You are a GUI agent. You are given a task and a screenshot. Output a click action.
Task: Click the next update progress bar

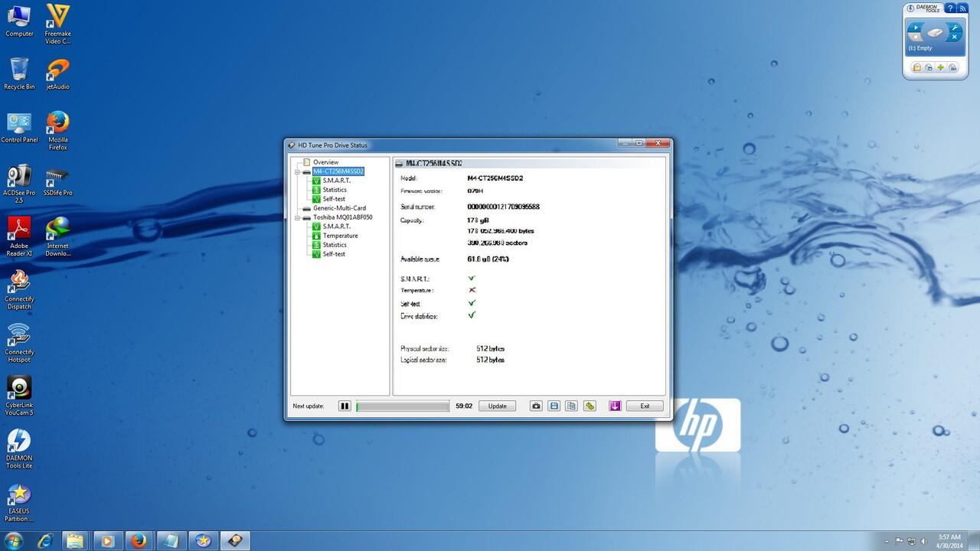(x=403, y=406)
